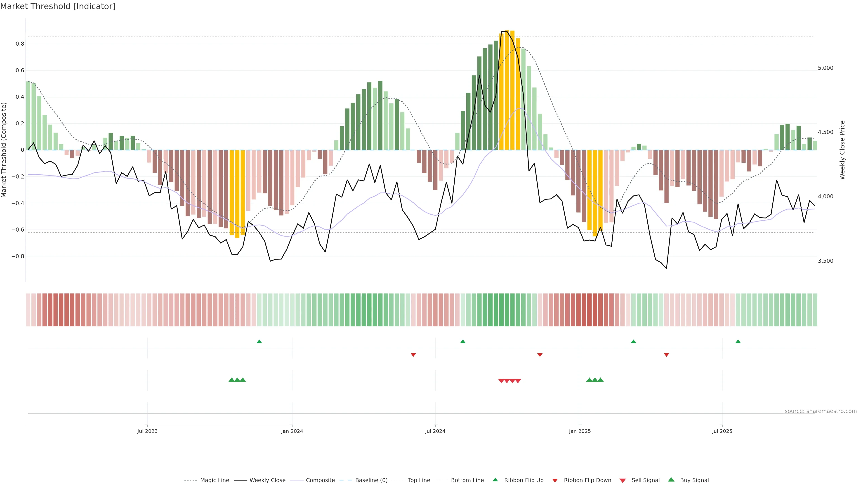Toggle the Composite legend entry

click(320, 480)
